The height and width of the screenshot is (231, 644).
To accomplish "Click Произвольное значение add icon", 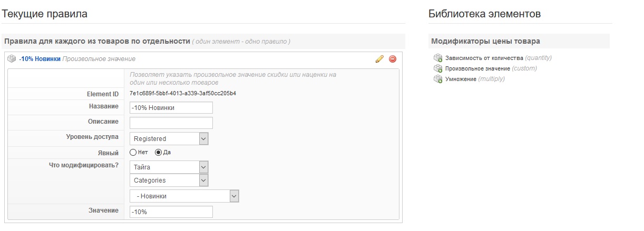I will tap(437, 68).
